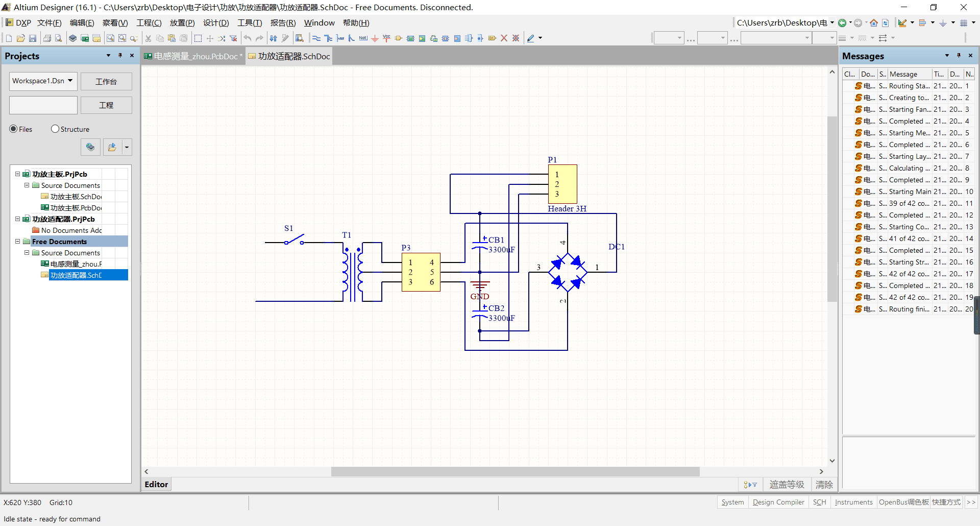Click the Save floppy disk icon
980x526 pixels.
pos(33,38)
